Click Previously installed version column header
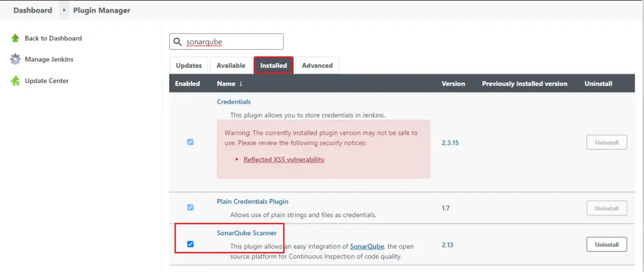 (x=525, y=84)
